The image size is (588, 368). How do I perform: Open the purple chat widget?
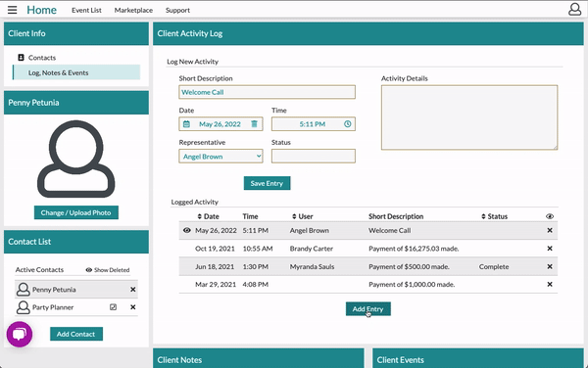tap(20, 334)
